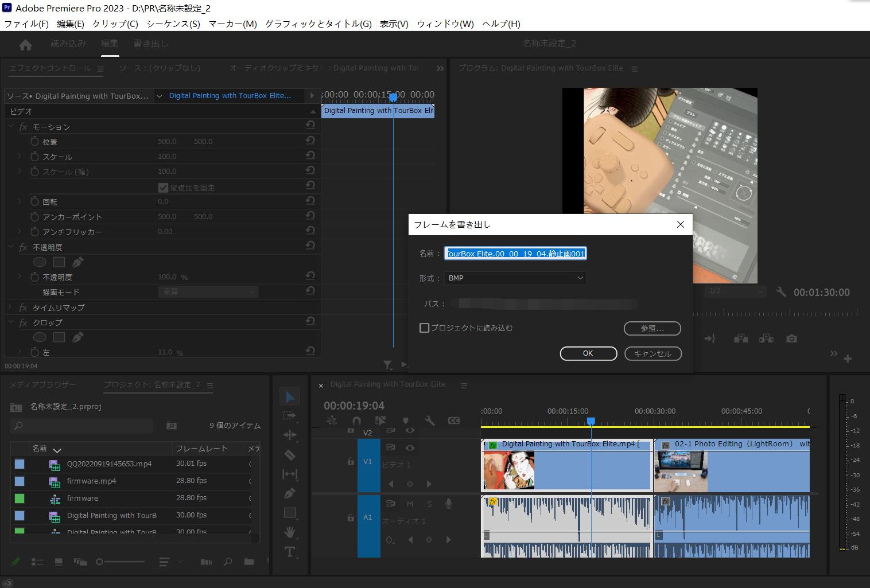Reset the 位置 position parameter
This screenshot has width=870, height=588.
[x=310, y=140]
